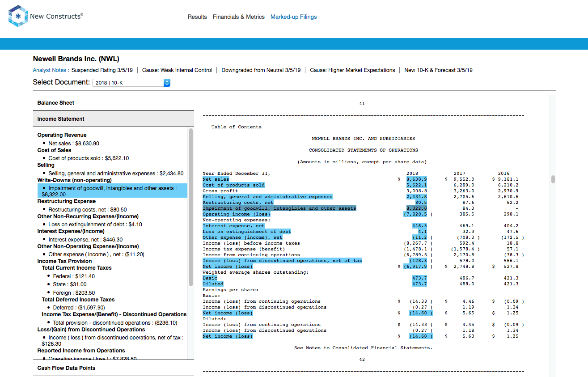The height and width of the screenshot is (377, 588).
Task: Click highlighted value 8,322.0 in document
Action: 416,208
